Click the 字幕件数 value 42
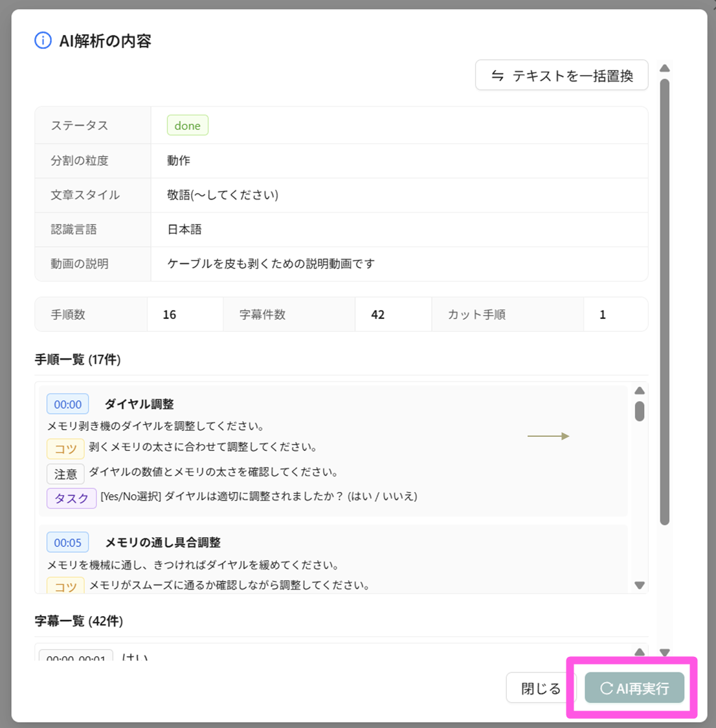 (x=378, y=314)
